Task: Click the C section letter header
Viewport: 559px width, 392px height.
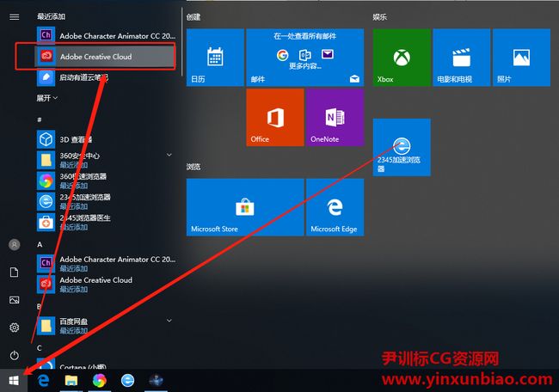Action: tap(40, 348)
